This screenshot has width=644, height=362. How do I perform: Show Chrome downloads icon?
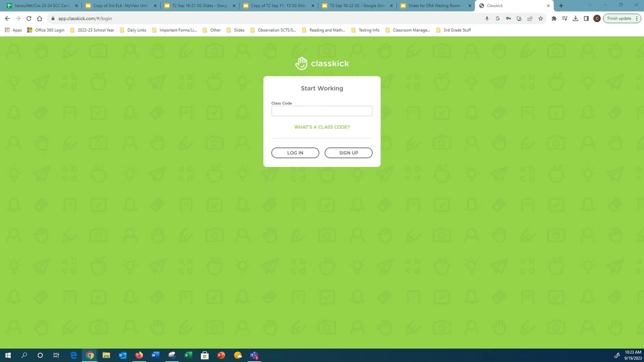(x=576, y=19)
